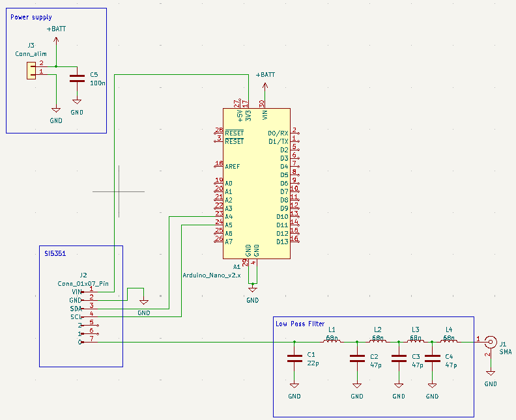The image size is (516, 420).
Task: Select the GND symbol under C3
Action: click(399, 385)
